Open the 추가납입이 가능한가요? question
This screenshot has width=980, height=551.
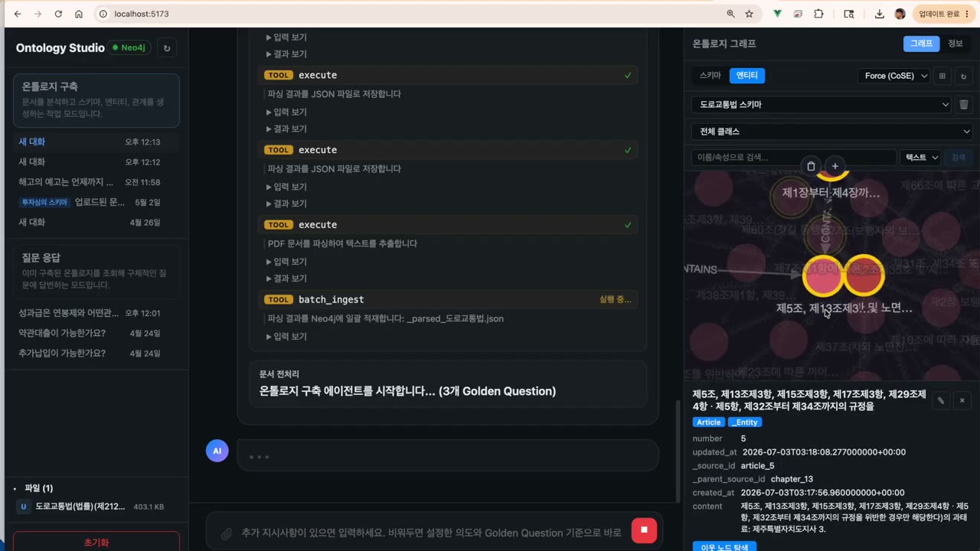(96, 353)
